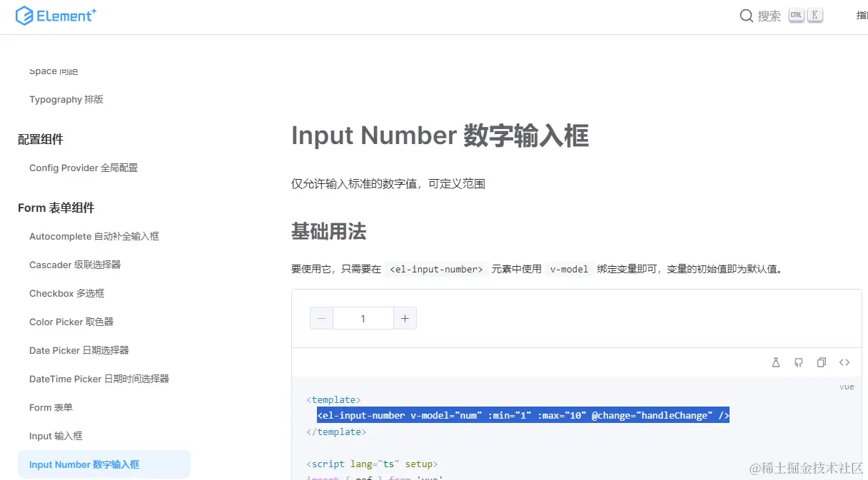This screenshot has width=868, height=480.
Task: Click the inline <el-input-number> code tag
Action: pos(436,269)
